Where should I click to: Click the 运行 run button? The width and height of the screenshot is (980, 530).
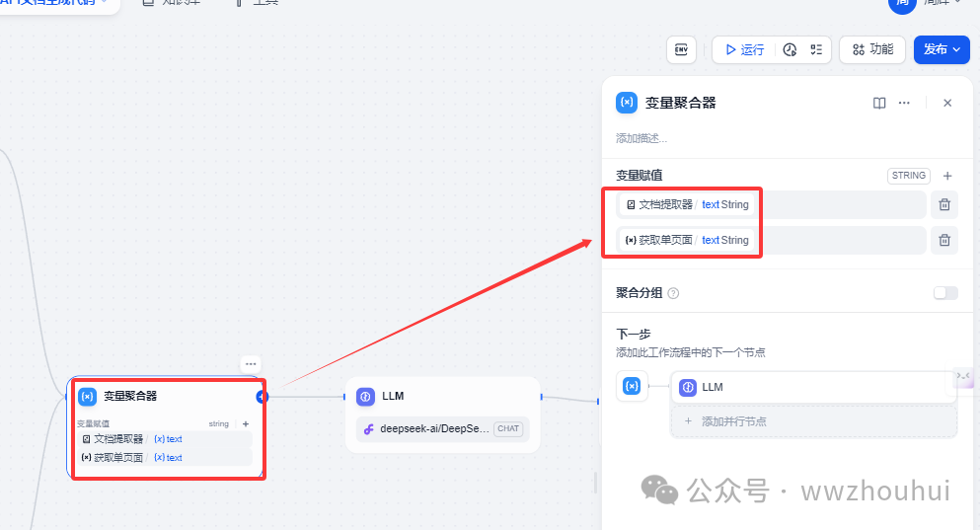pos(744,49)
